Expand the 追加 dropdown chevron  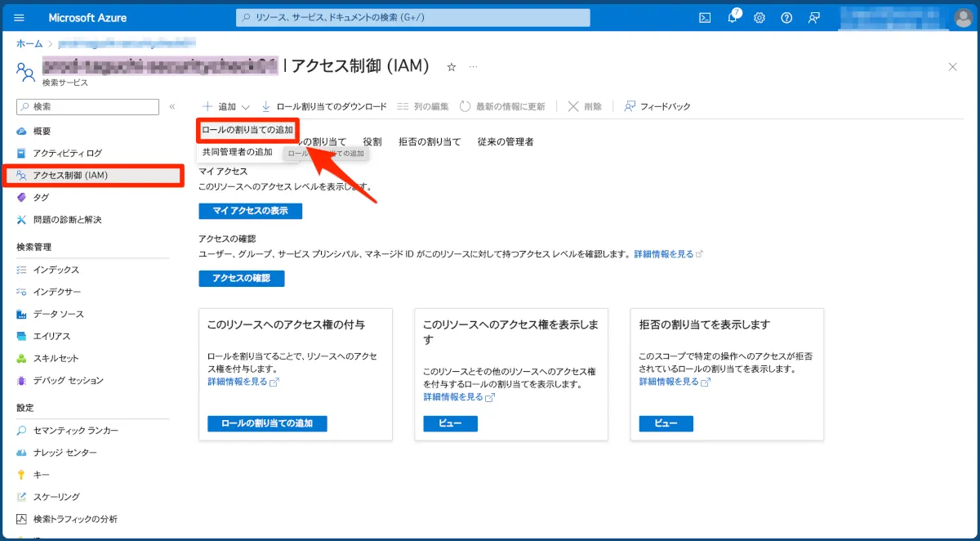click(245, 107)
